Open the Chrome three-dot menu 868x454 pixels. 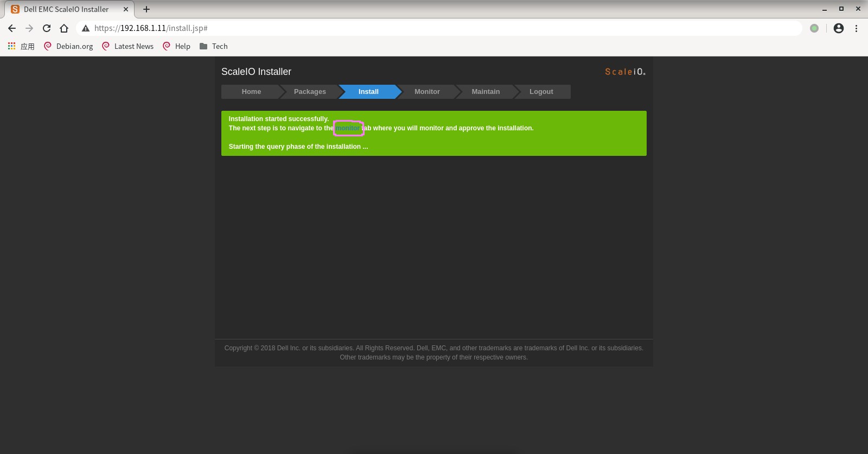pyautogui.click(x=857, y=28)
